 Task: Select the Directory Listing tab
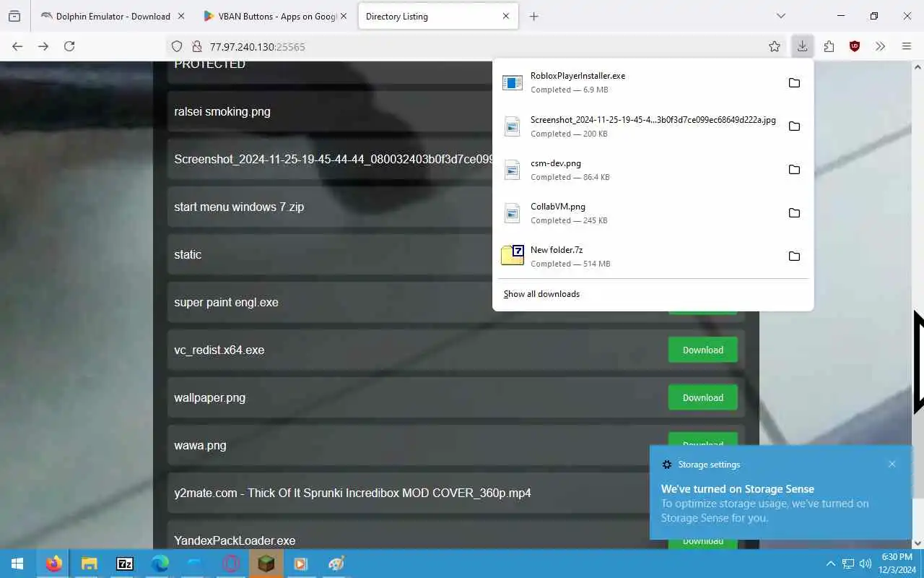(438, 16)
